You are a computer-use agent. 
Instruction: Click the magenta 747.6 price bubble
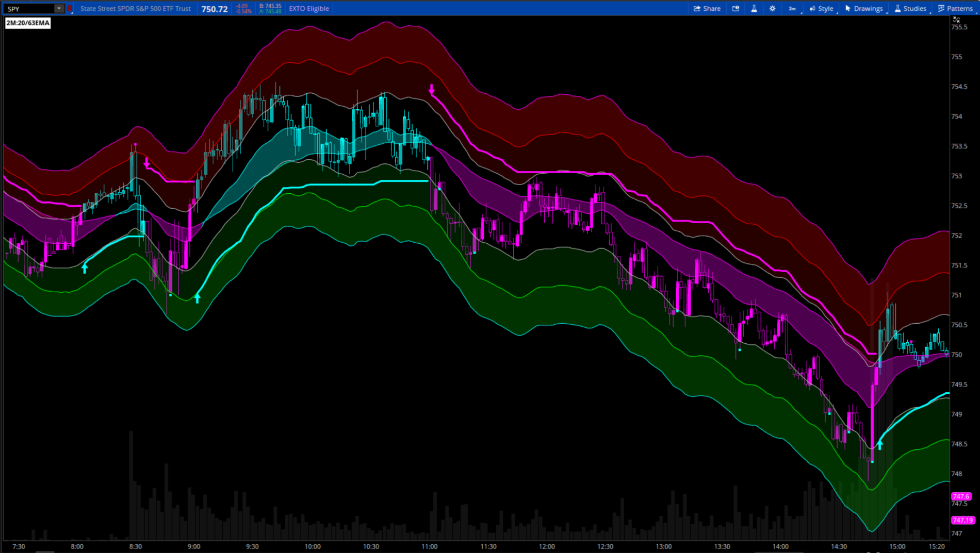click(x=961, y=496)
